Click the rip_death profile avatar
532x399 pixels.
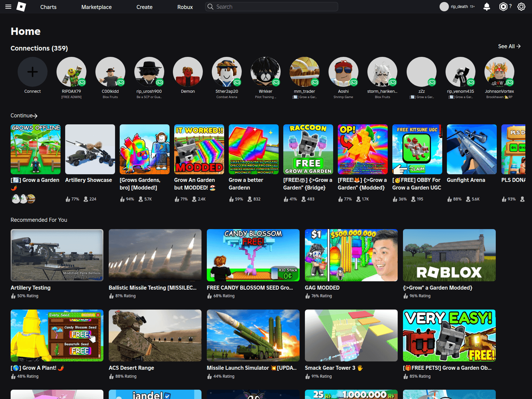tap(444, 7)
